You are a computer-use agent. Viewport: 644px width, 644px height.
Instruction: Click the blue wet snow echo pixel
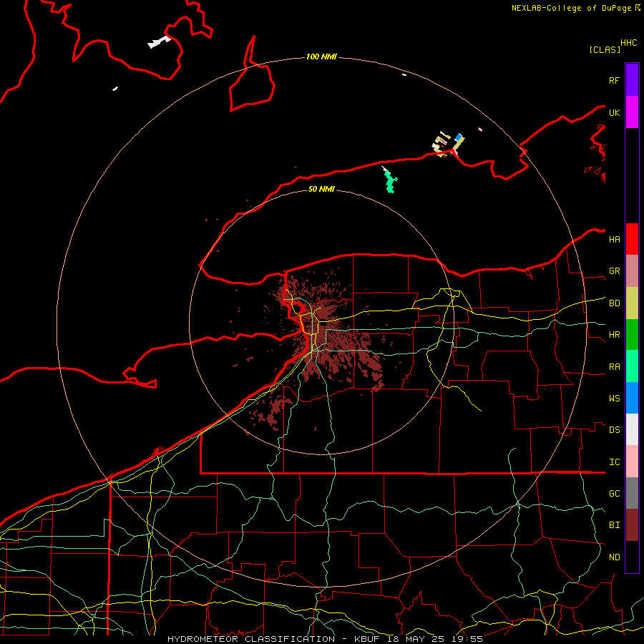pos(459,137)
